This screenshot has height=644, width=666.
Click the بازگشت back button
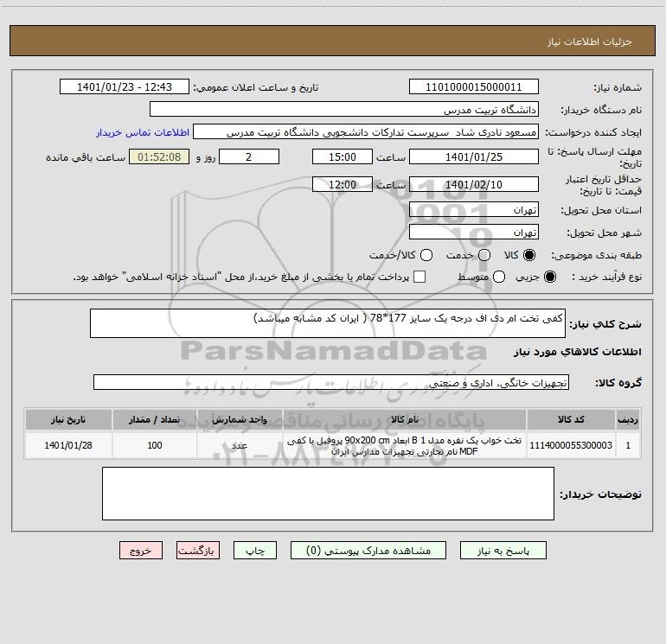(x=198, y=551)
